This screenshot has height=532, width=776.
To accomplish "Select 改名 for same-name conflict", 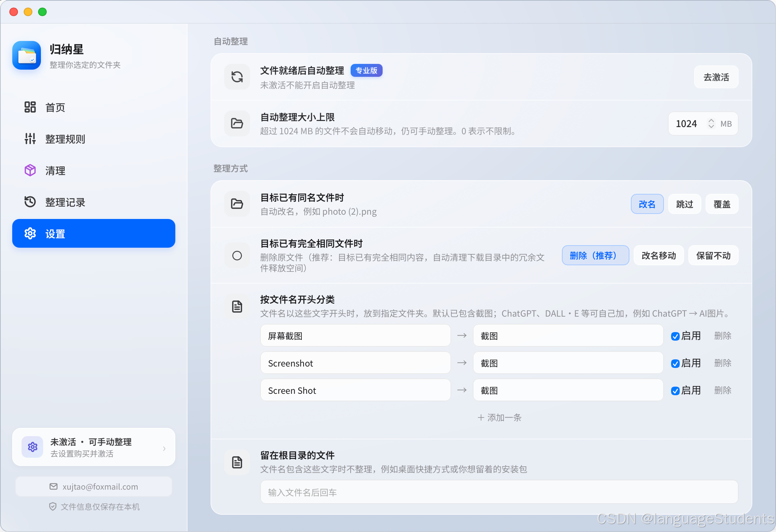I will click(647, 204).
